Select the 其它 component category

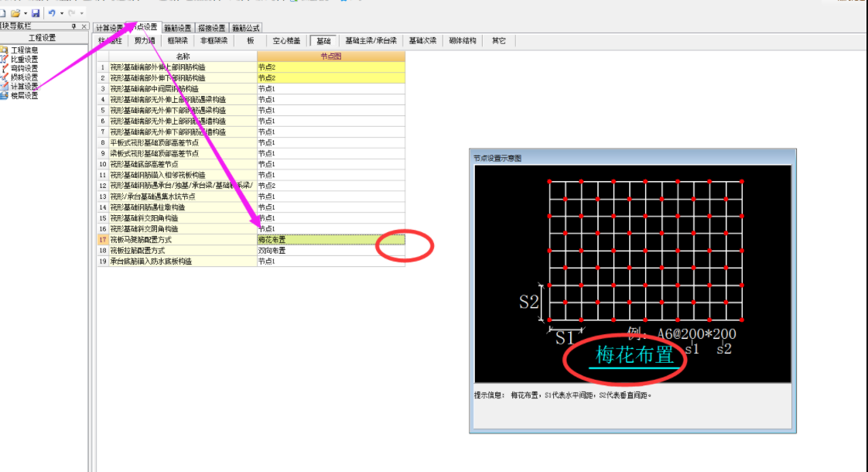tap(499, 40)
